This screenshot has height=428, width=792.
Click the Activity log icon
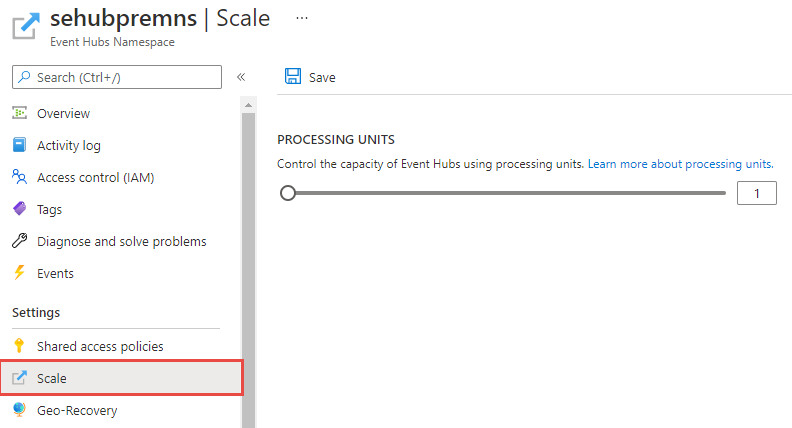click(x=19, y=145)
